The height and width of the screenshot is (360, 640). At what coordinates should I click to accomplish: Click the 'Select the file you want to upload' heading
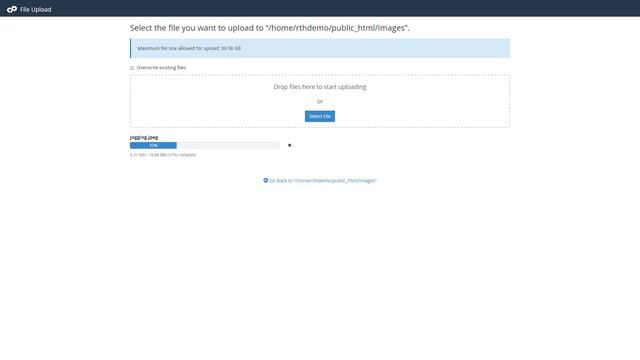coord(269,28)
